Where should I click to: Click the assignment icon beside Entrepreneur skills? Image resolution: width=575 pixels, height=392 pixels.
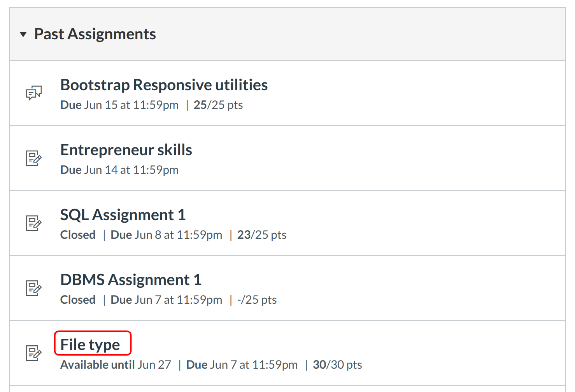34,158
